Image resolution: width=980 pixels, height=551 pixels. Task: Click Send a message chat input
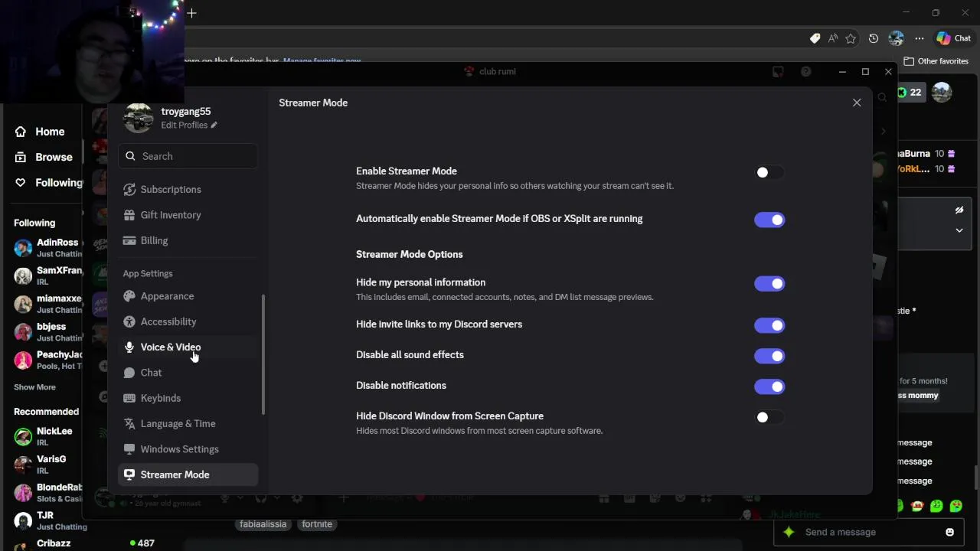(x=868, y=532)
